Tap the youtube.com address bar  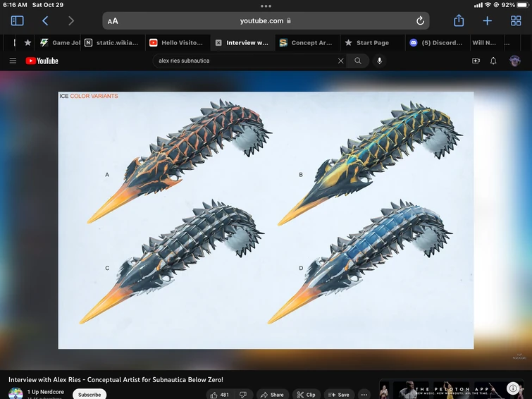[x=266, y=20]
